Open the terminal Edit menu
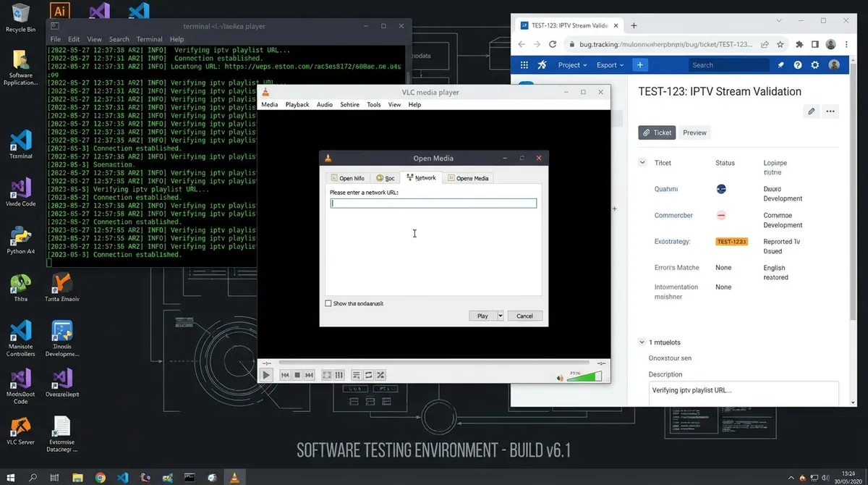This screenshot has height=485, width=868. pos(74,39)
